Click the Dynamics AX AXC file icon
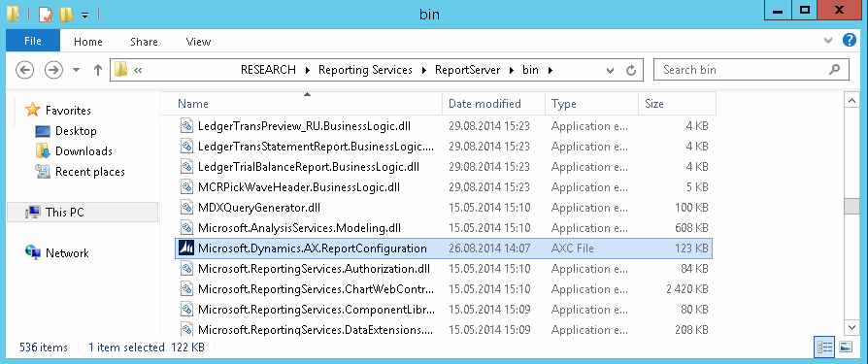The image size is (868, 364). point(185,248)
